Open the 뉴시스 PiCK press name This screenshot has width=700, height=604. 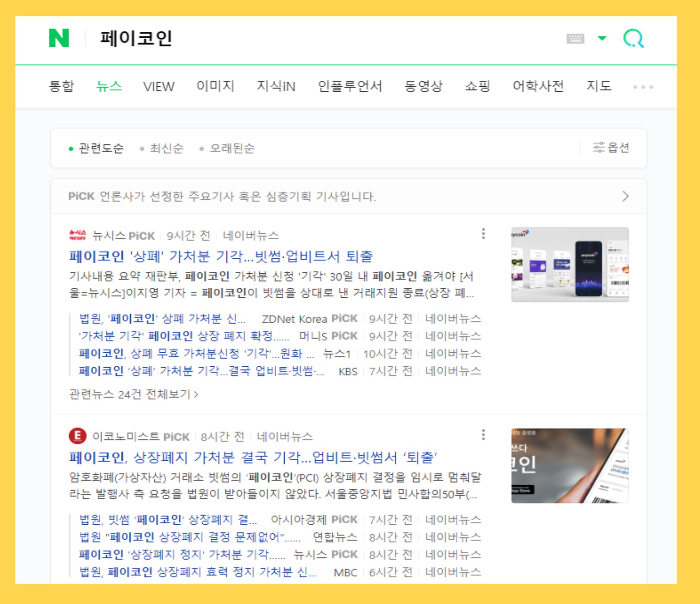click(123, 236)
